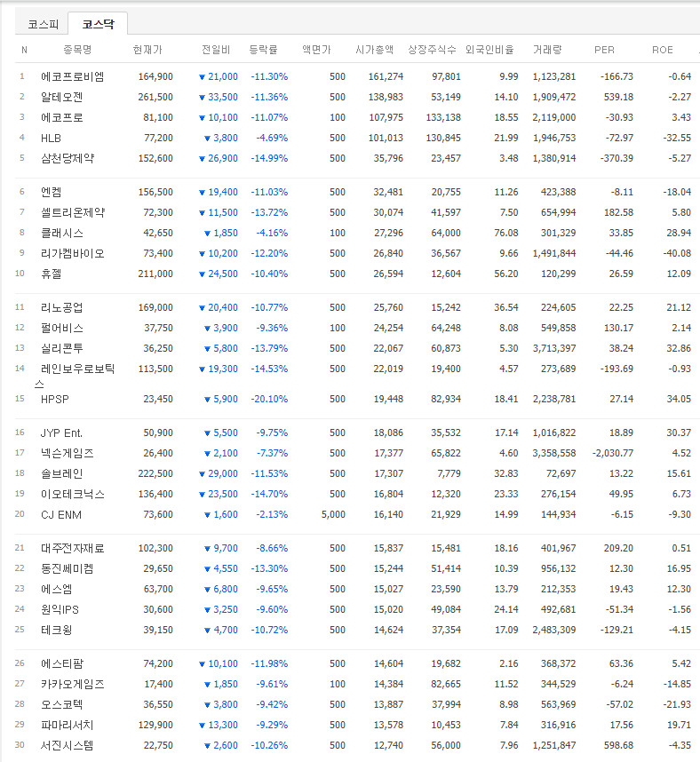Open 셀트리온제약 stock page

[73, 213]
